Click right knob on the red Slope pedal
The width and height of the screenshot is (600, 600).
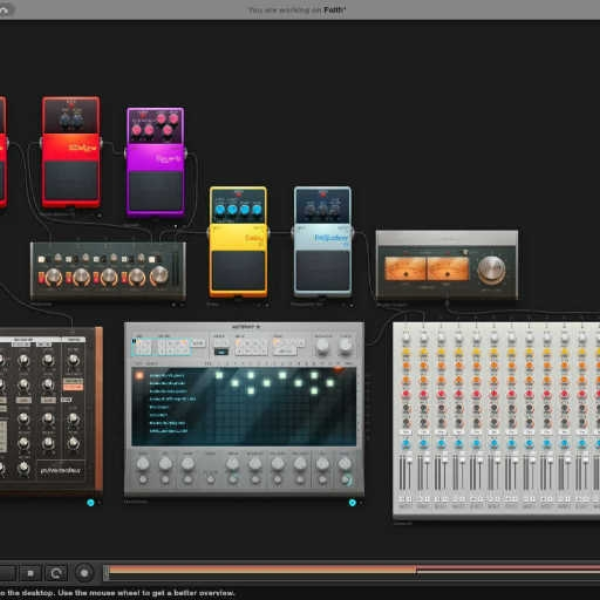(x=78, y=120)
